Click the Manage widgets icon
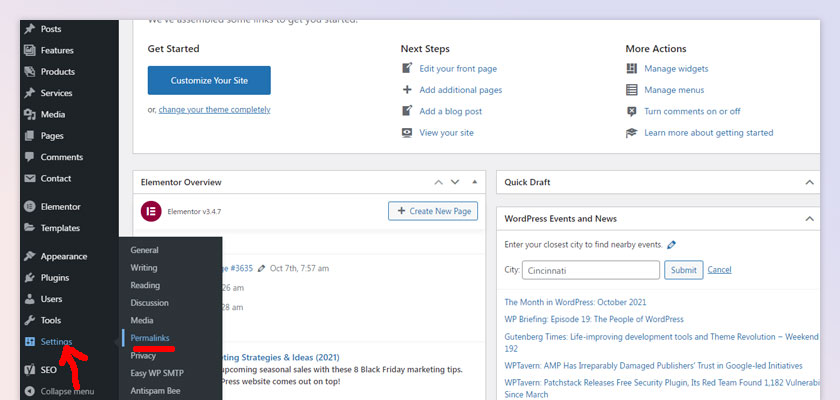840x400 pixels. [x=632, y=69]
